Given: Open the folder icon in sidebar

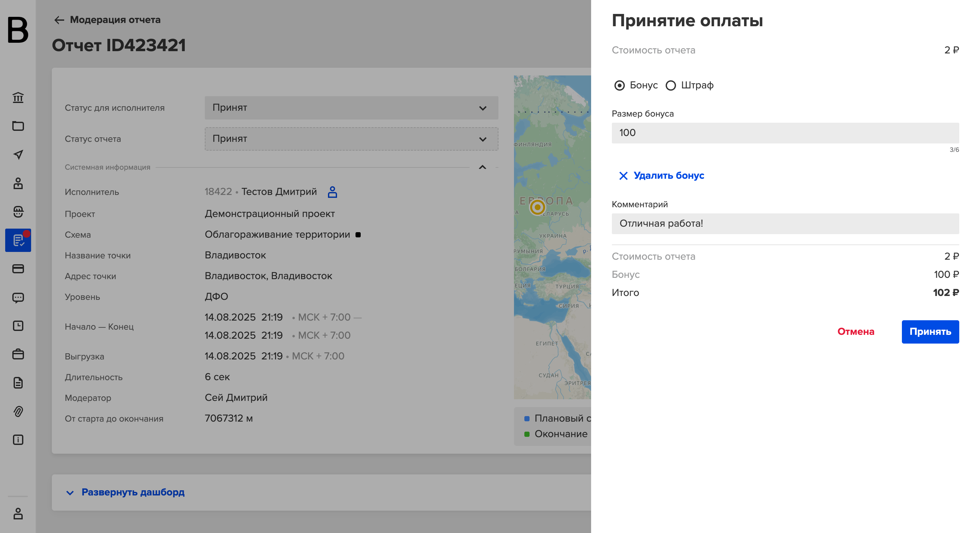Looking at the screenshot, I should (18, 126).
